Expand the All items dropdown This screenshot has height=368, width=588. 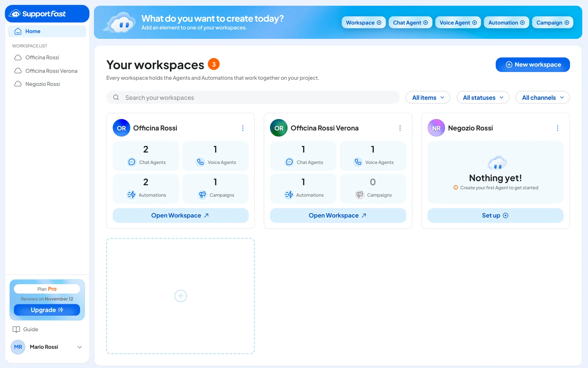(428, 97)
